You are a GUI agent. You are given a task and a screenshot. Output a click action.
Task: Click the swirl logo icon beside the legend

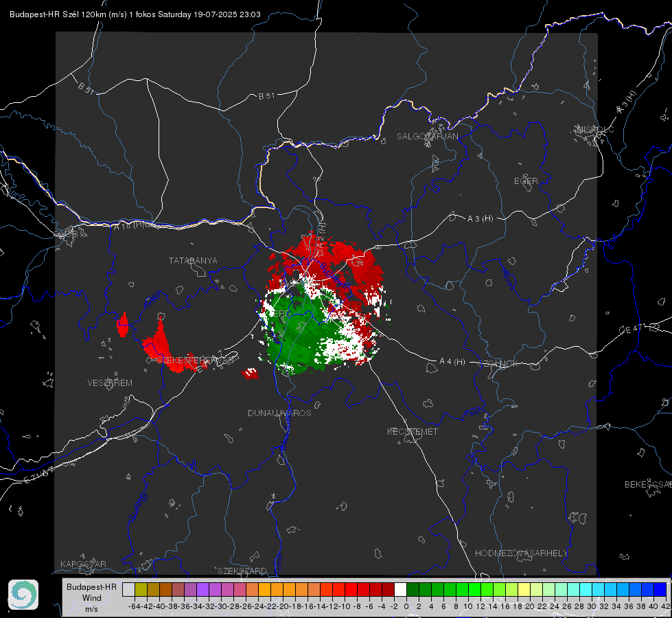pyautogui.click(x=23, y=595)
